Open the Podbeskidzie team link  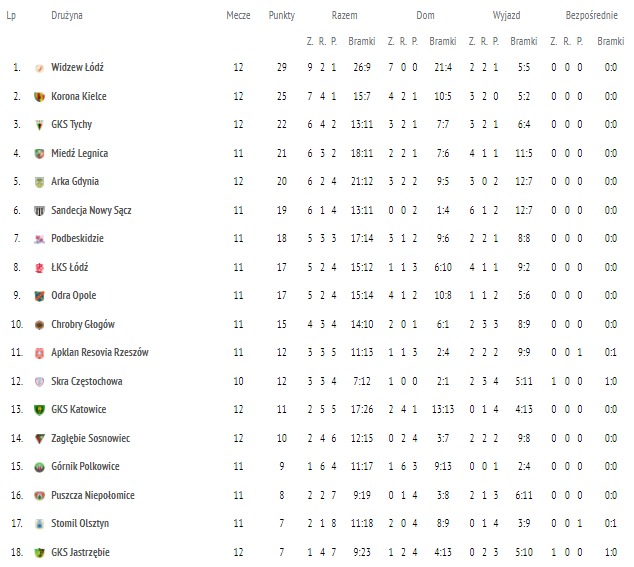coord(77,239)
